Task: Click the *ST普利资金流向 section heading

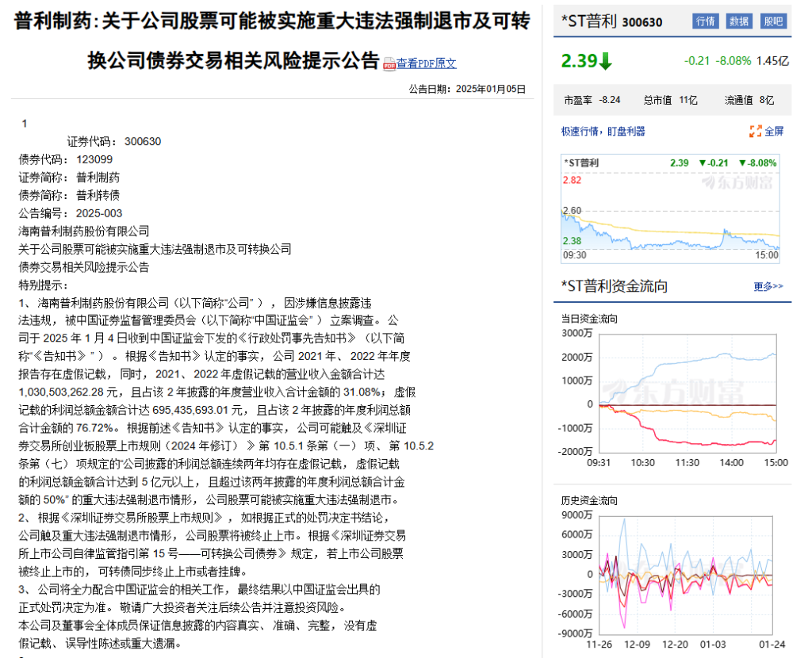Action: click(615, 286)
